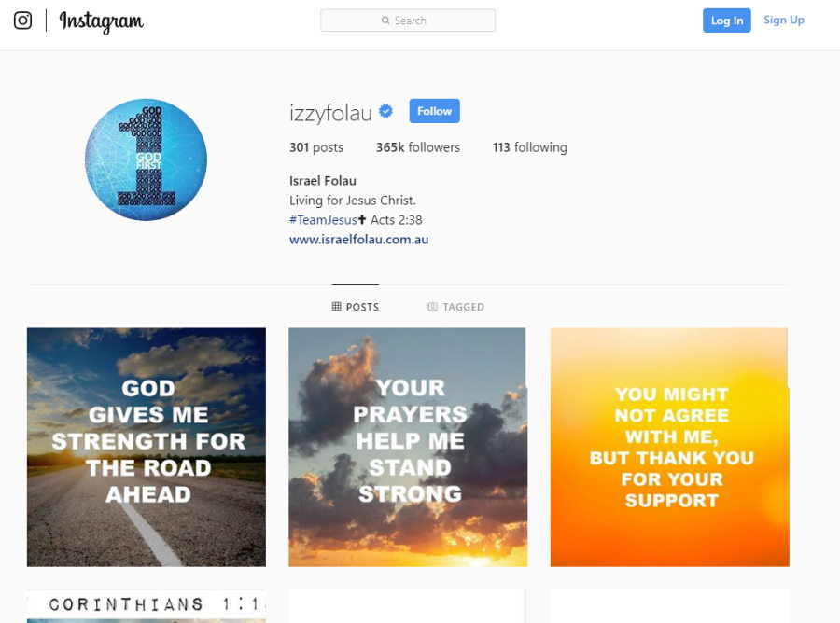Click the #TeamJesus hashtag

[323, 220]
